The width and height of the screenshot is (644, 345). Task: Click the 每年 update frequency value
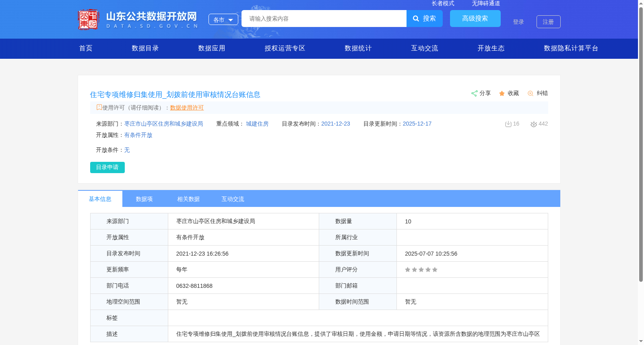tap(182, 270)
